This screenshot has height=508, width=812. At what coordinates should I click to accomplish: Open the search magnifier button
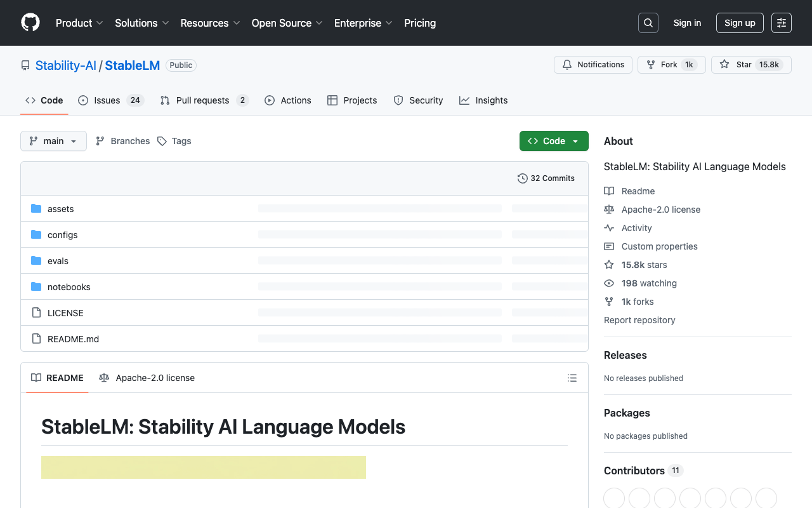(x=648, y=23)
